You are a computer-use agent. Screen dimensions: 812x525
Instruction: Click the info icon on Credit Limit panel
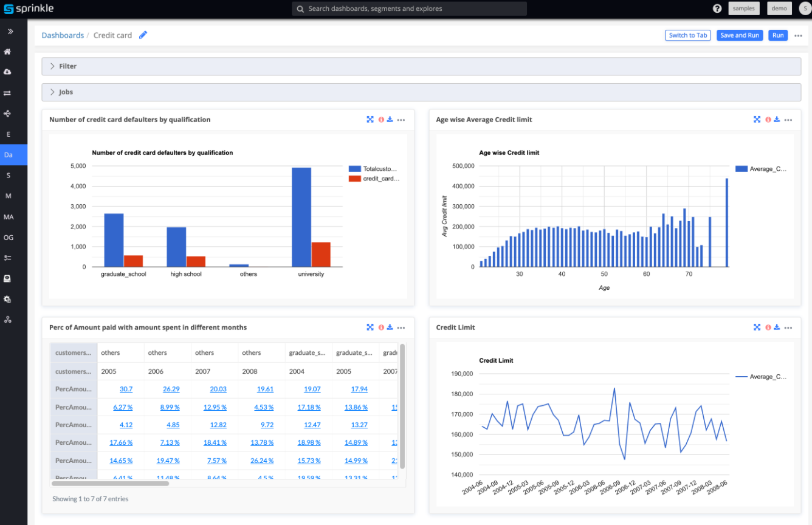click(768, 328)
